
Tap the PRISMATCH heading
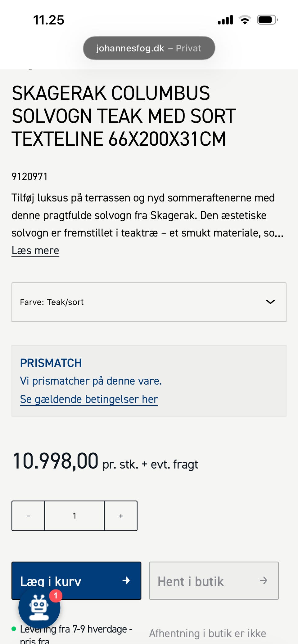pyautogui.click(x=51, y=363)
